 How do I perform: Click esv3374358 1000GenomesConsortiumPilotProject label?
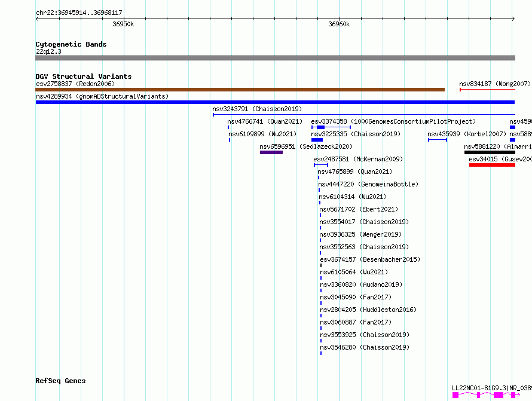click(x=393, y=121)
